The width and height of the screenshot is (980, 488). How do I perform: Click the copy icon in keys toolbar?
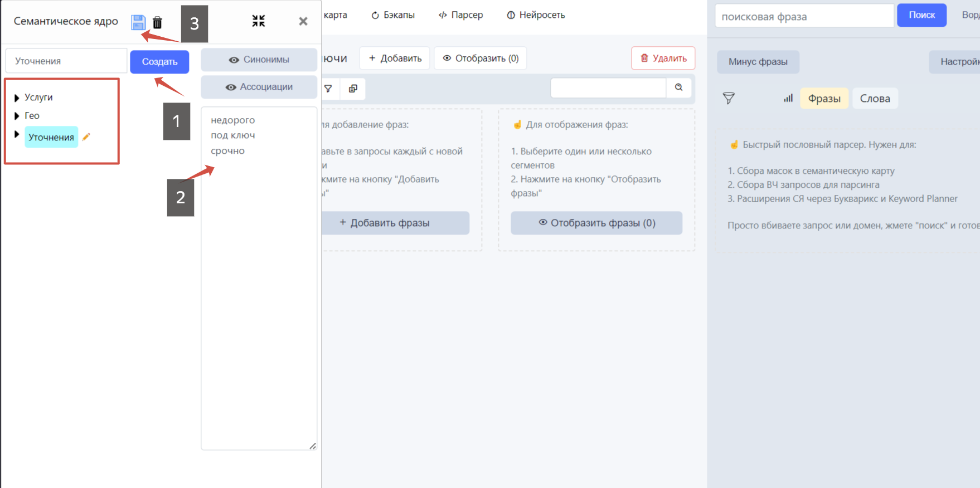(353, 89)
